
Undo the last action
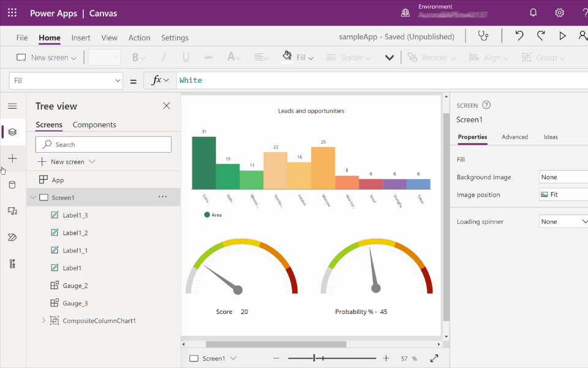point(519,36)
